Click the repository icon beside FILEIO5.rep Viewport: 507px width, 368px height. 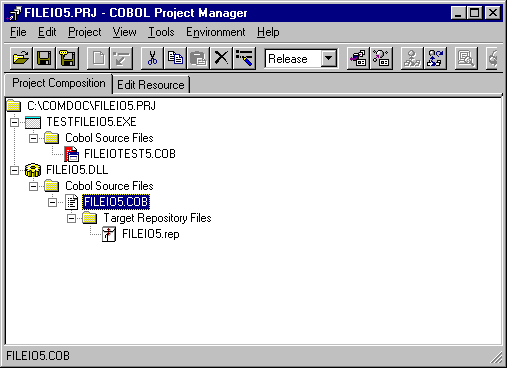(109, 234)
